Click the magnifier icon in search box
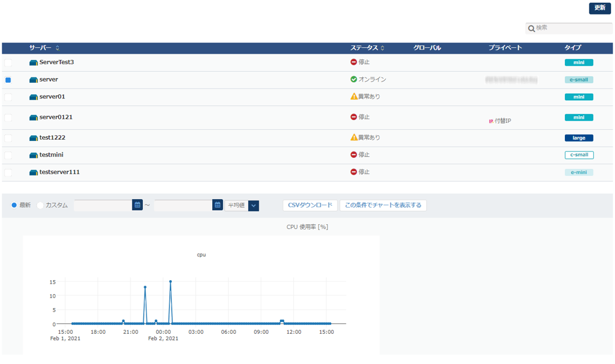615x364 pixels. pos(531,29)
